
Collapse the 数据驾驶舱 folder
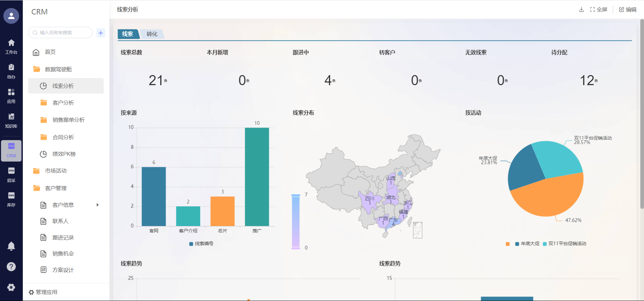click(58, 69)
